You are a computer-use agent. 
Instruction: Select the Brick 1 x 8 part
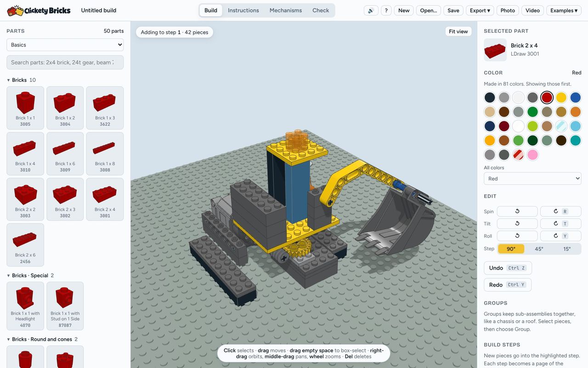coord(105,154)
